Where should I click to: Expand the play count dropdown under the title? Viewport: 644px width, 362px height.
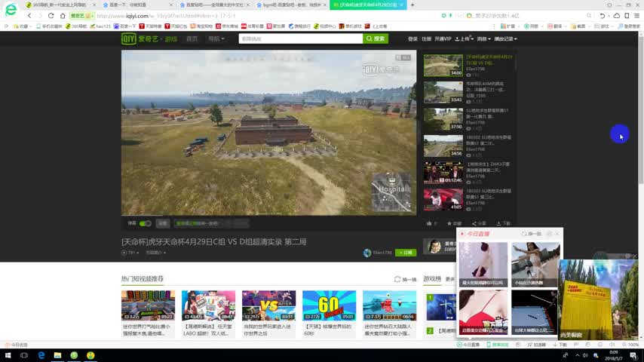(x=130, y=253)
